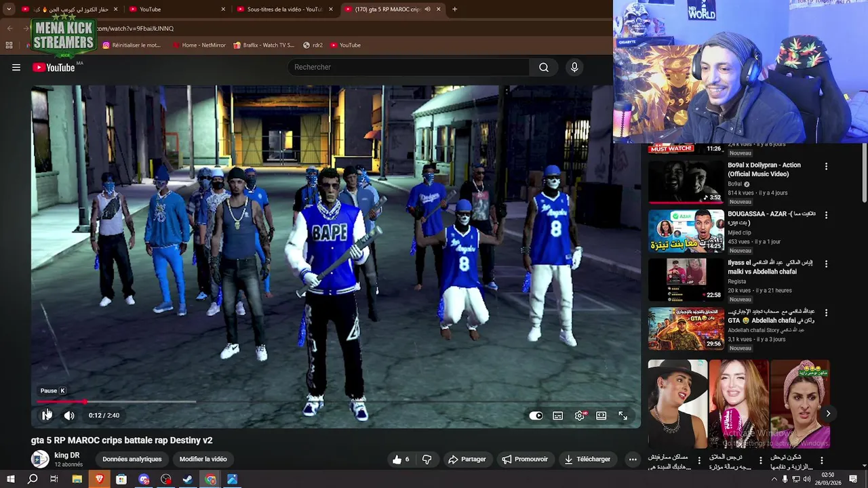868x488 pixels.
Task: Open options for the Bo9al x Dollypran video
Action: click(826, 166)
